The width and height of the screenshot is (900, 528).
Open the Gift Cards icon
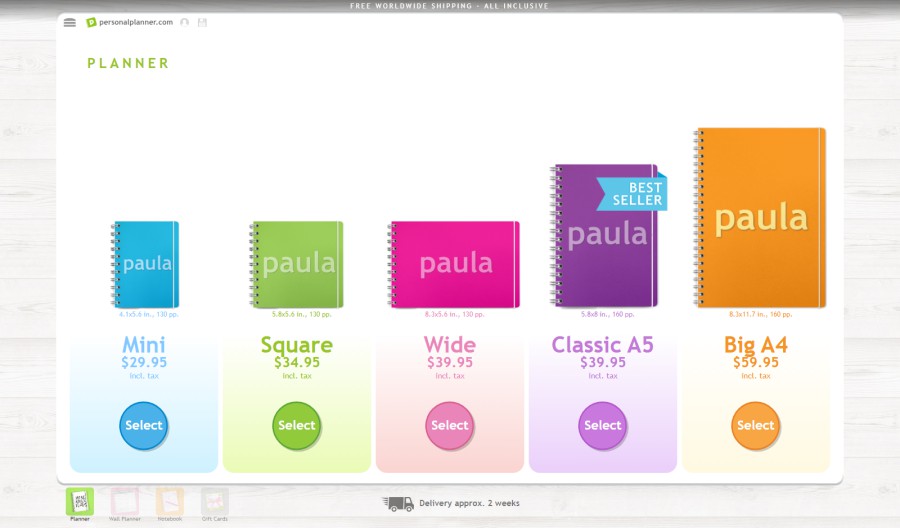[214, 502]
